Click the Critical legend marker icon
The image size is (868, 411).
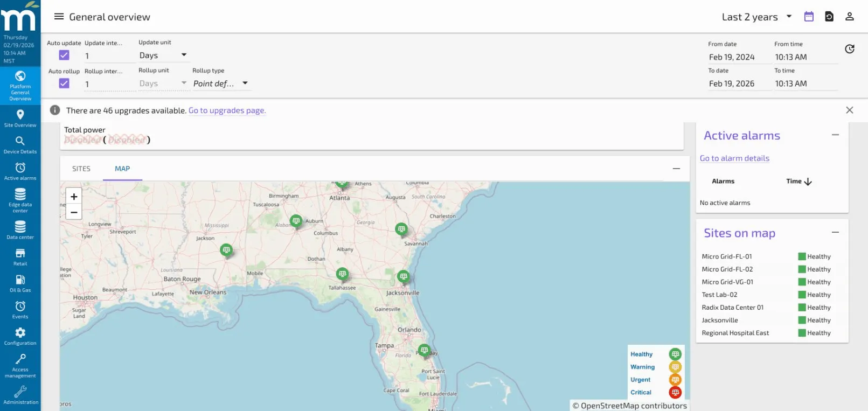[675, 393]
